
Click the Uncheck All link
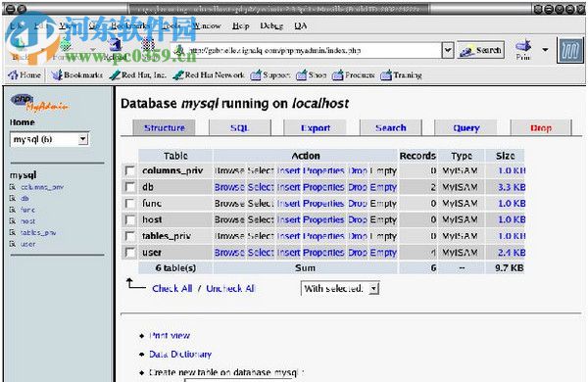tap(230, 289)
